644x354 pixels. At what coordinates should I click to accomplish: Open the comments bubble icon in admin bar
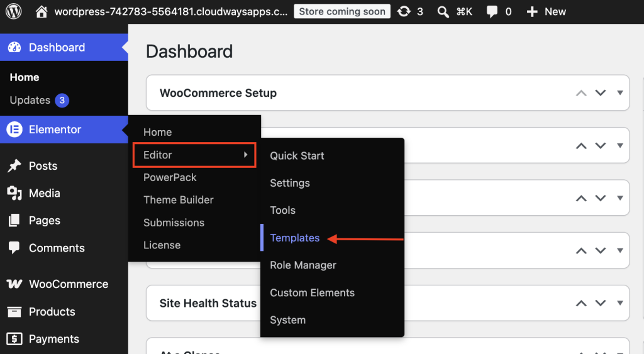[492, 12]
